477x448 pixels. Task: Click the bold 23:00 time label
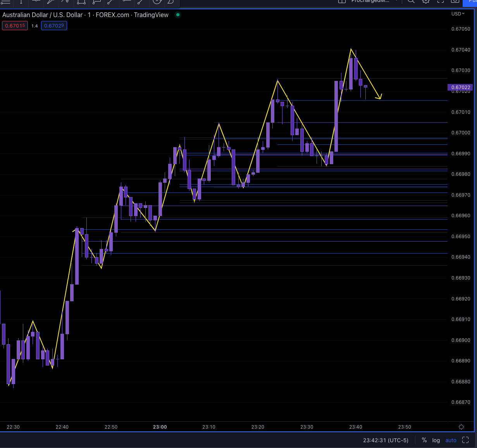point(160,427)
